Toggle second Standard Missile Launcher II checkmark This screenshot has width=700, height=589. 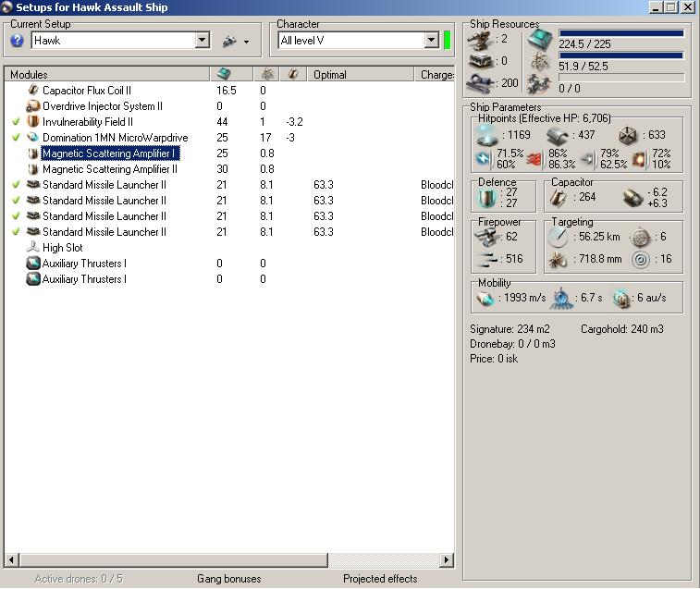coord(16,200)
